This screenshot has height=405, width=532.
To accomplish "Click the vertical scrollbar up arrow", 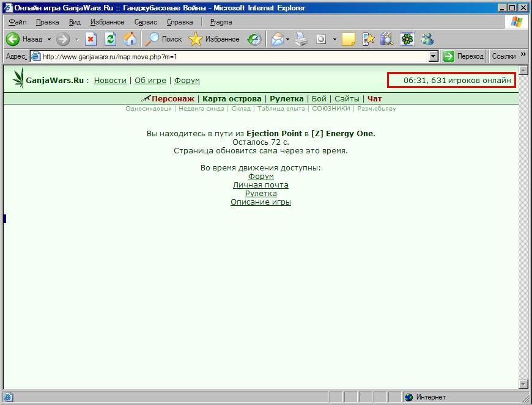I will tap(523, 70).
